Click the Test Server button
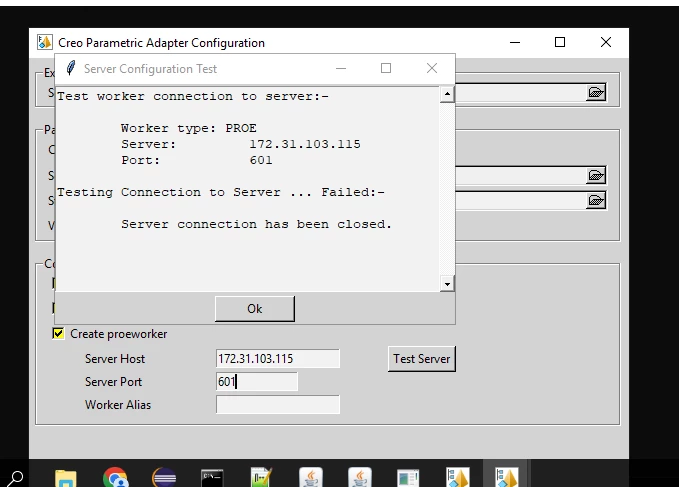The height and width of the screenshot is (487, 679). [x=422, y=359]
